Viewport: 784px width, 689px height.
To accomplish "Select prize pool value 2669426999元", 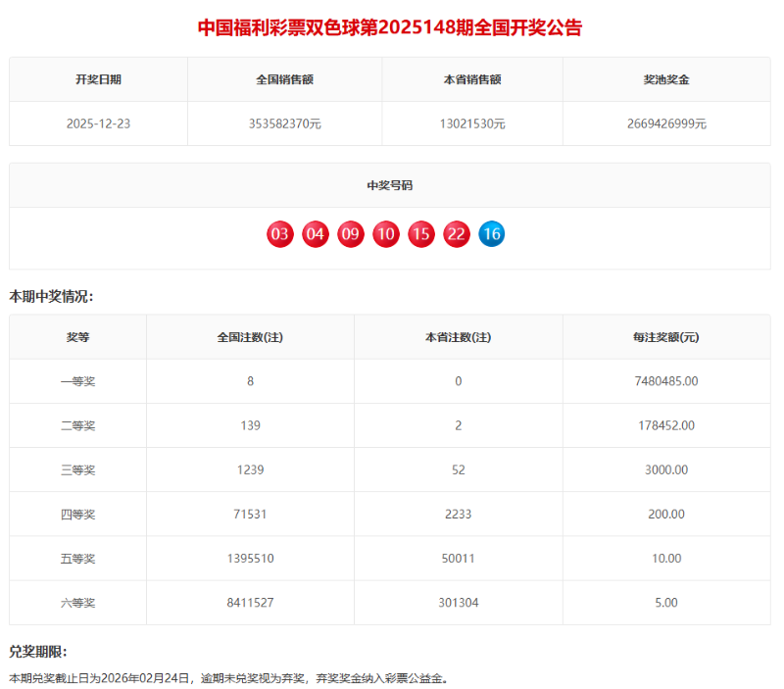I will tap(666, 123).
